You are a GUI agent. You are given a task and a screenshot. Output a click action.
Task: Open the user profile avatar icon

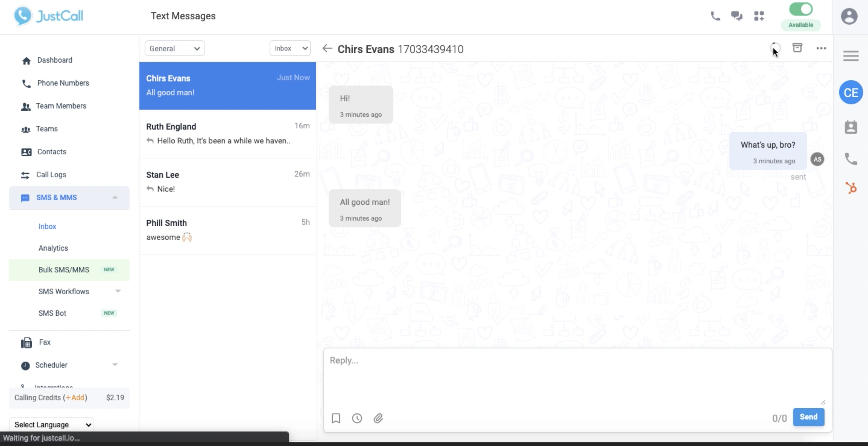(x=849, y=16)
